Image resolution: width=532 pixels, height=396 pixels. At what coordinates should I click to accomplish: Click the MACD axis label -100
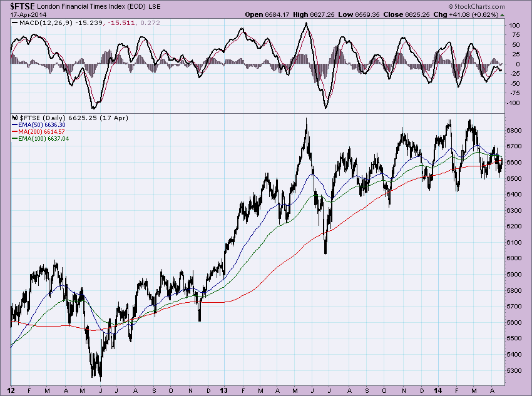(x=513, y=103)
